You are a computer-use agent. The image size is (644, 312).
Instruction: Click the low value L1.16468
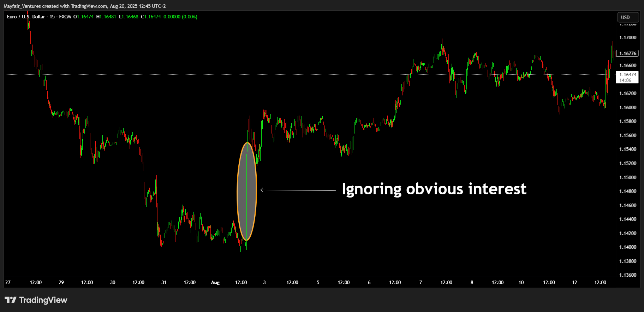click(129, 17)
